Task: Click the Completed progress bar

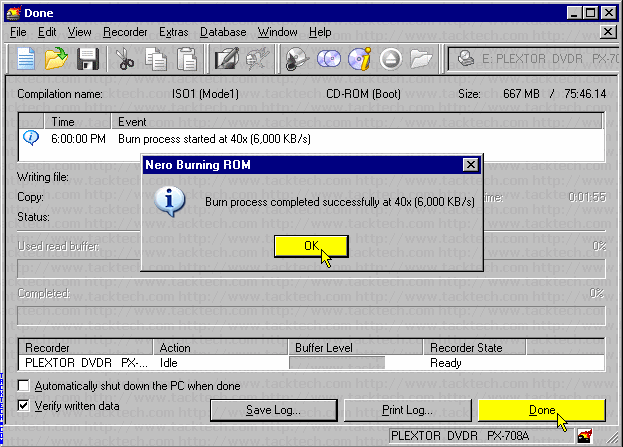Action: [311, 315]
